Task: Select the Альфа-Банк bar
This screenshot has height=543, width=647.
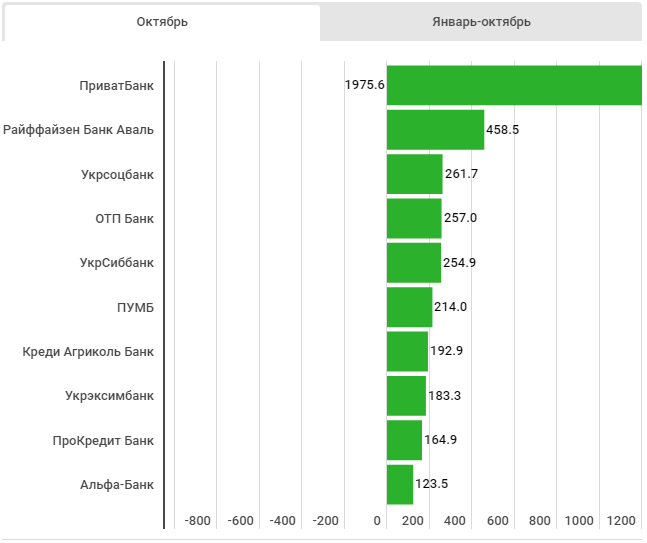Action: coord(399,484)
